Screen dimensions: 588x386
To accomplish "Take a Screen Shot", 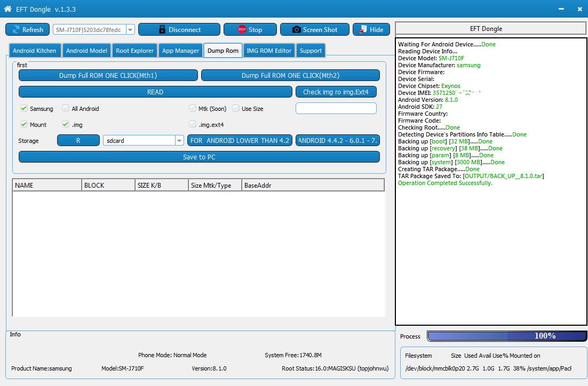I will coord(315,30).
